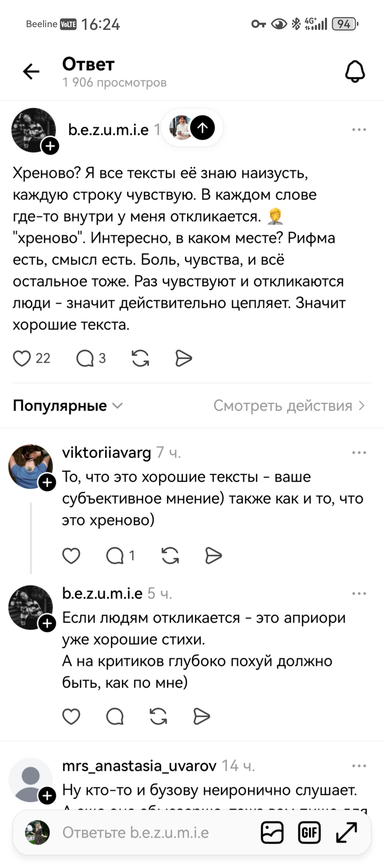Share the main post via send icon

pos(183,358)
